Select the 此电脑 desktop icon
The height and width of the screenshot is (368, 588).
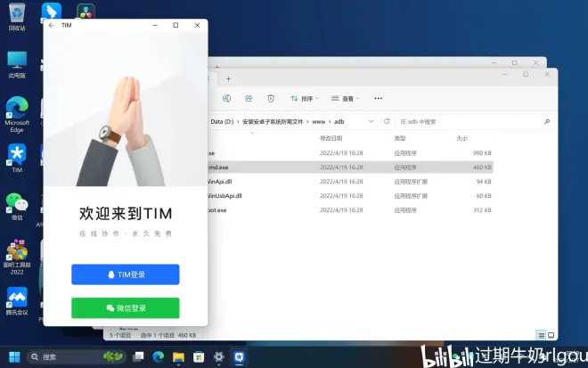tap(17, 64)
